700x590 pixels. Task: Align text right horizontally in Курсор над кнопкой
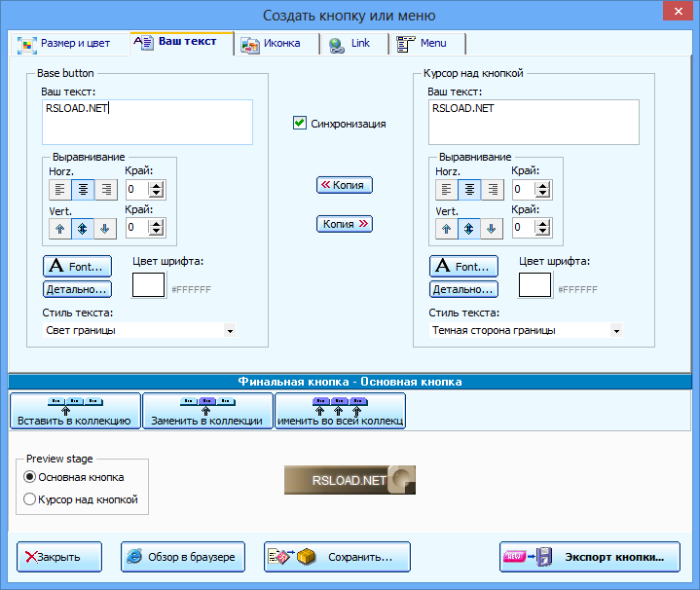[493, 190]
